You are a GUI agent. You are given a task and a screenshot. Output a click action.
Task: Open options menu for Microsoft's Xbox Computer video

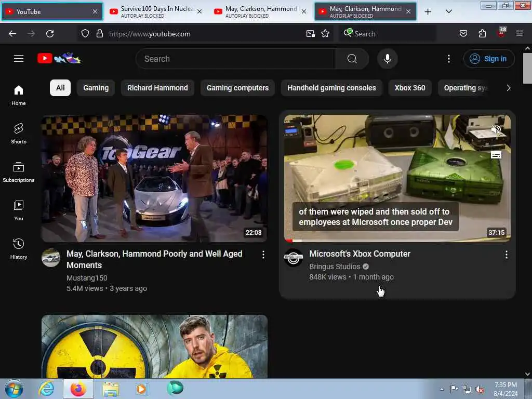tap(506, 255)
